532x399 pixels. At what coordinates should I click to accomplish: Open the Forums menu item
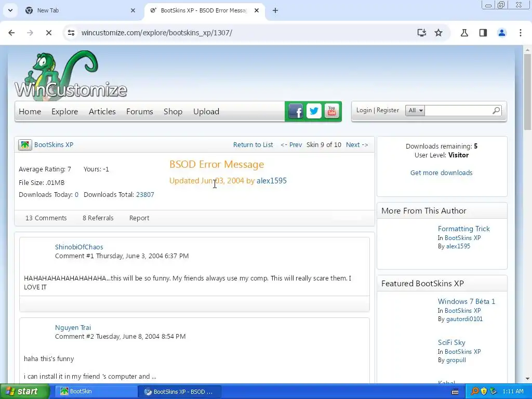click(x=139, y=112)
